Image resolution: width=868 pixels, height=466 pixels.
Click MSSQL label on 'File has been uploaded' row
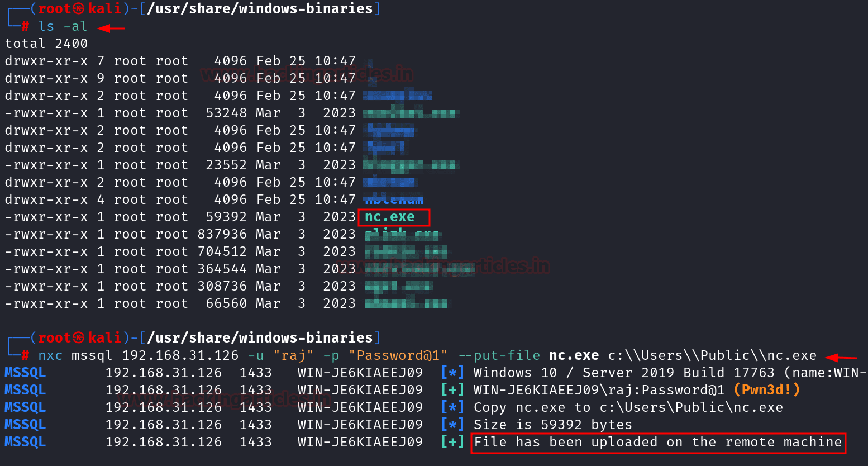click(25, 442)
